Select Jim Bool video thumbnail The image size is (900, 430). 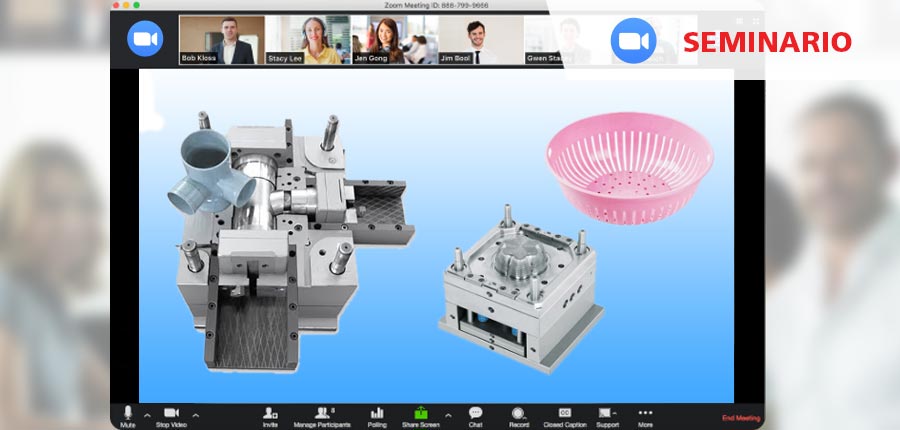[x=467, y=40]
